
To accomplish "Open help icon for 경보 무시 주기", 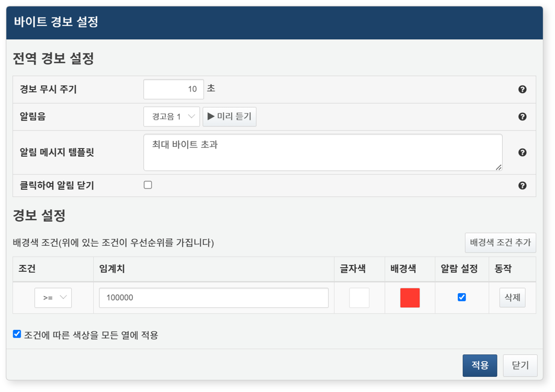I will [522, 89].
